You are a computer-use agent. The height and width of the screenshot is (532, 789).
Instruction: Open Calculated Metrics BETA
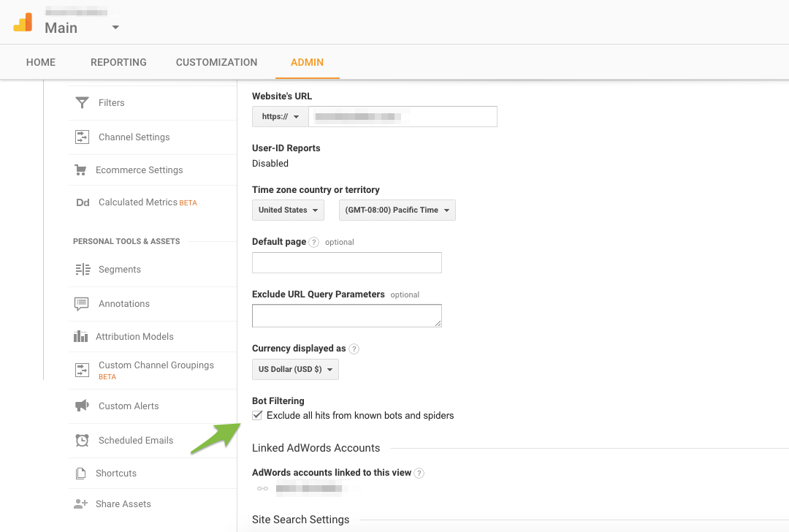(148, 202)
